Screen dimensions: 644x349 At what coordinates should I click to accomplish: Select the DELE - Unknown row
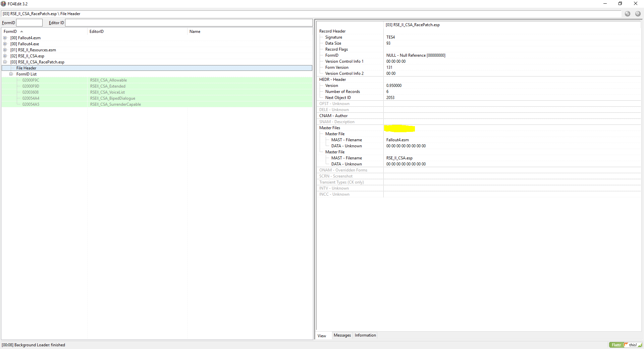479,110
